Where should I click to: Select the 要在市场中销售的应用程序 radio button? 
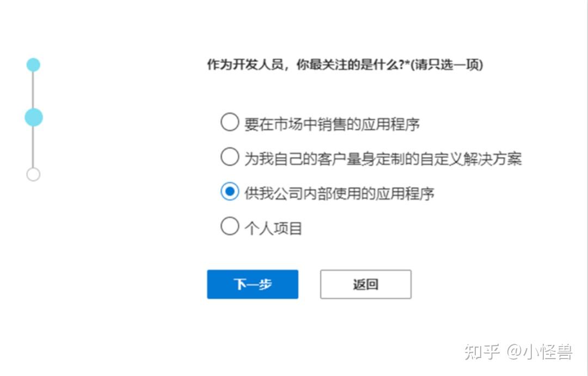click(x=229, y=123)
